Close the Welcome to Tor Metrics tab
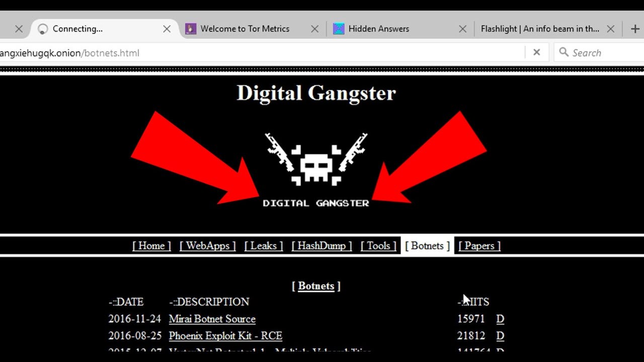This screenshot has width=644, height=362. tap(314, 29)
